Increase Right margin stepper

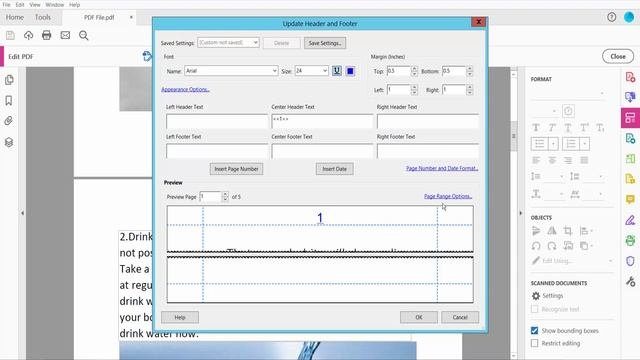[x=470, y=87]
